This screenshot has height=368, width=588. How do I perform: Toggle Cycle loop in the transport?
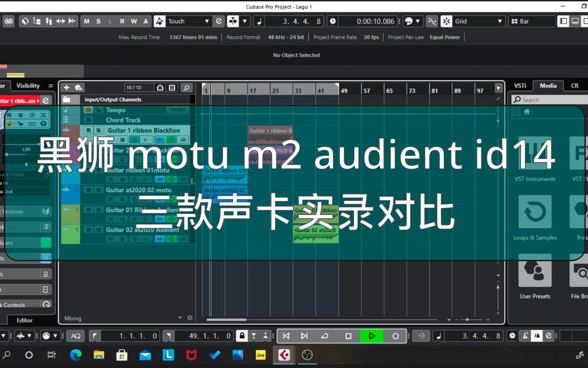pyautogui.click(x=325, y=336)
